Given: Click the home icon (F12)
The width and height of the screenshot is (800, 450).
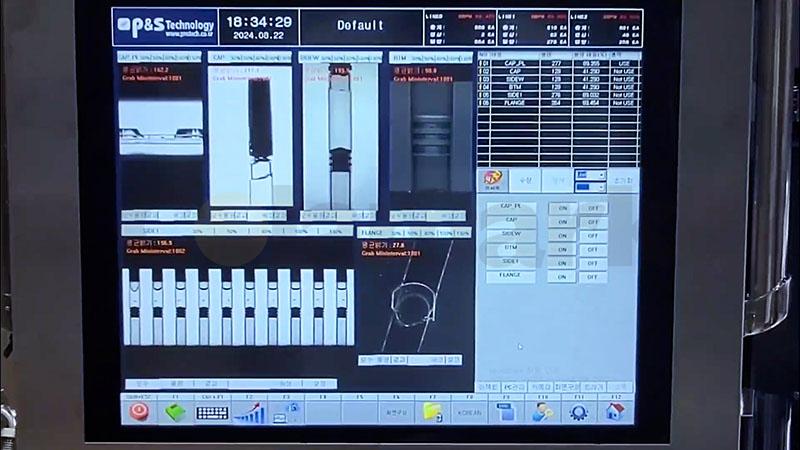Looking at the screenshot, I should coord(614,412).
